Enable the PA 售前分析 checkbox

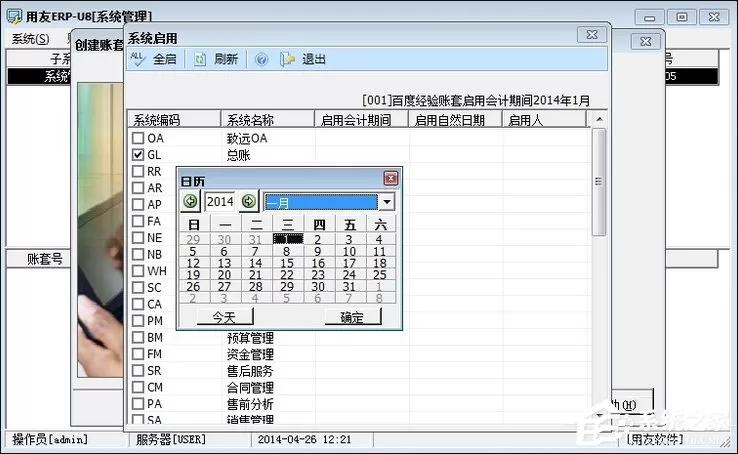[x=138, y=404]
